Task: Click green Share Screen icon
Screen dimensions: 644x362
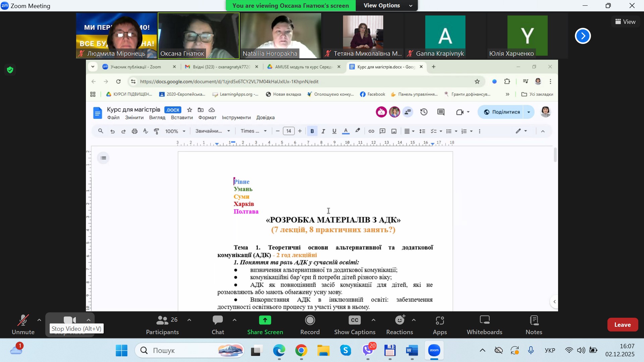Action: 265,320
